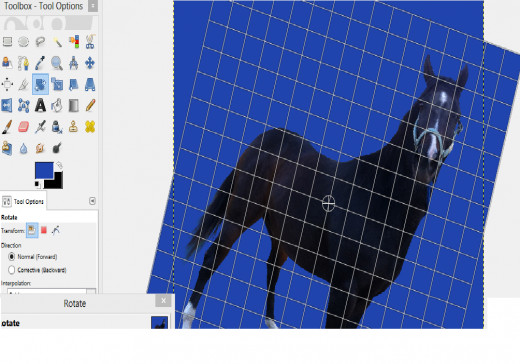Close the Rotate dialog
The height and width of the screenshot is (364, 520).
(163, 301)
